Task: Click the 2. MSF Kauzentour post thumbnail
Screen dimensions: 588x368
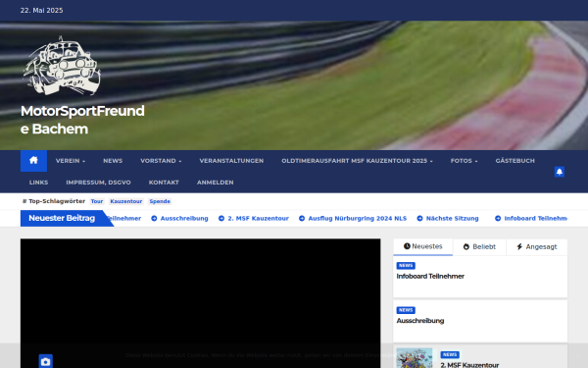Action: 414,358
